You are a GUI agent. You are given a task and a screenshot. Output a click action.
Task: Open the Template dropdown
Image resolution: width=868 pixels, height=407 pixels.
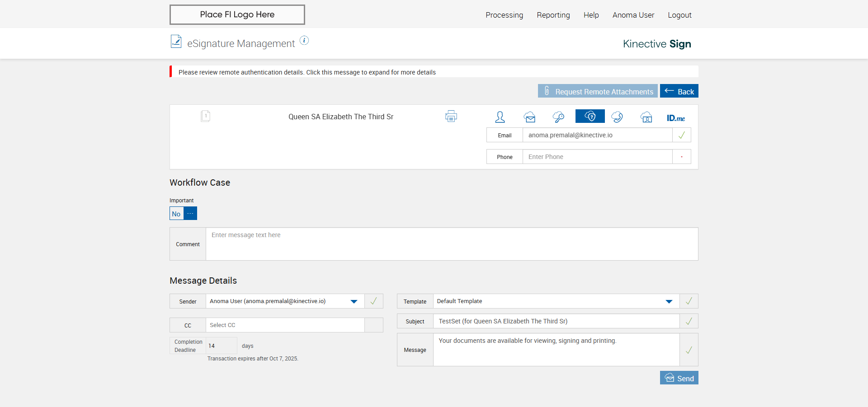669,301
